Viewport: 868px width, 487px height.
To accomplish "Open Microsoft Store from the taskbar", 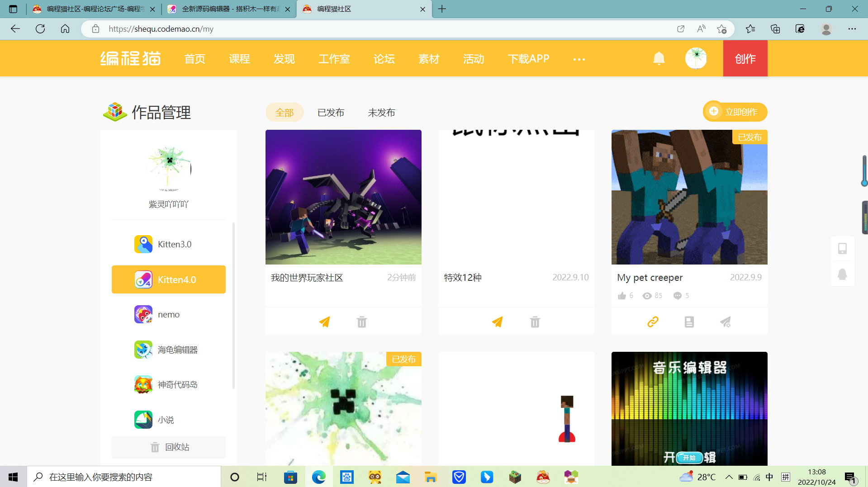I will 290,477.
